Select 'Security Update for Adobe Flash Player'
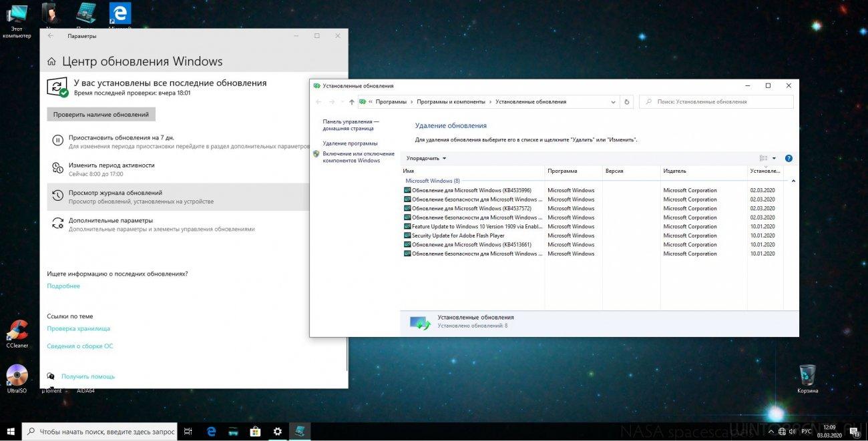This screenshot has width=868, height=441. point(592,236)
